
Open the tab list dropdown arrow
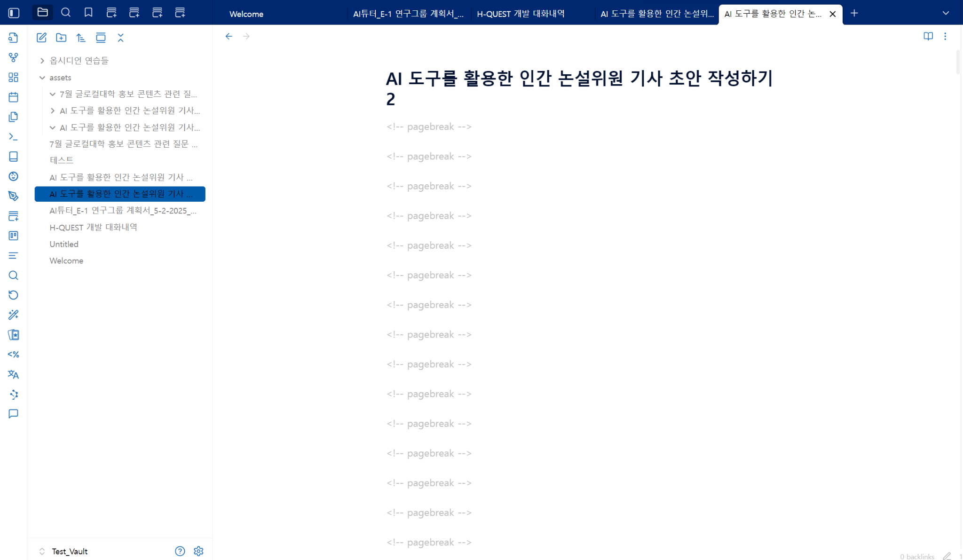click(x=946, y=13)
